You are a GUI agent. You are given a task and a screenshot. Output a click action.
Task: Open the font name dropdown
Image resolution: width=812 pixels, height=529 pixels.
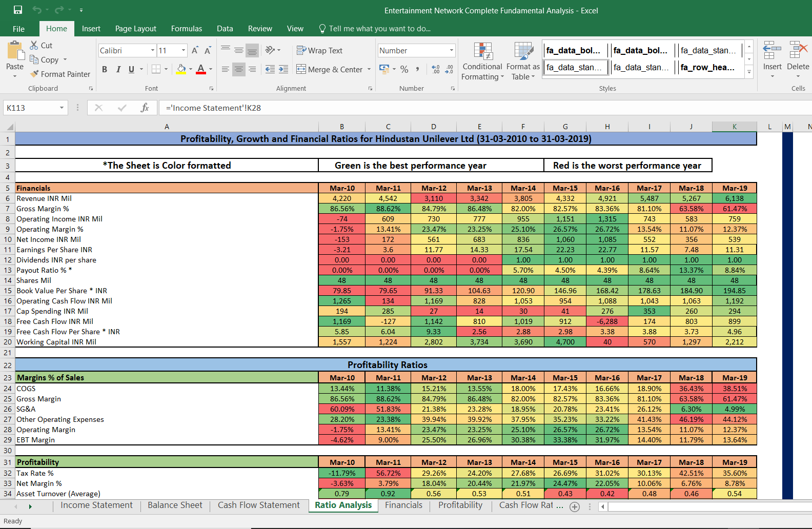(x=153, y=50)
